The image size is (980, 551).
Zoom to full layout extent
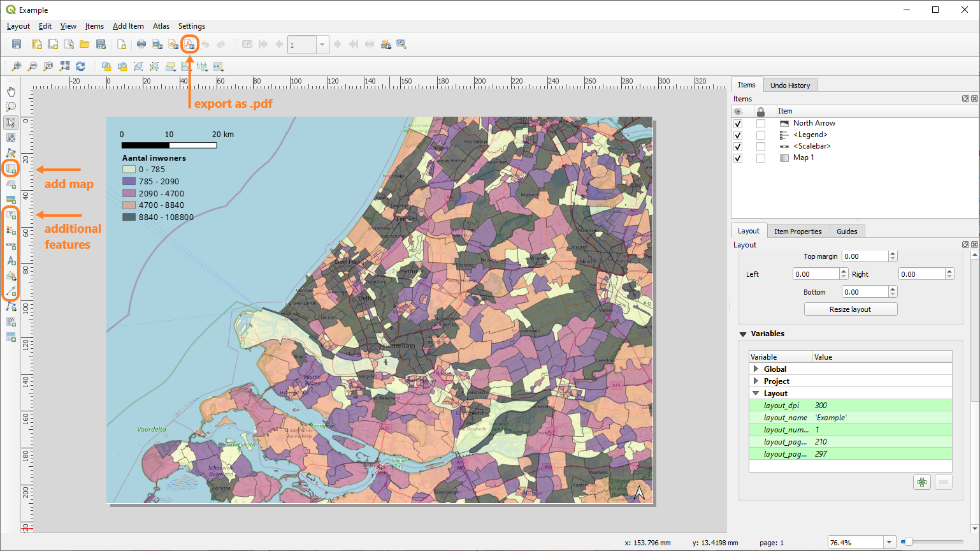64,66
